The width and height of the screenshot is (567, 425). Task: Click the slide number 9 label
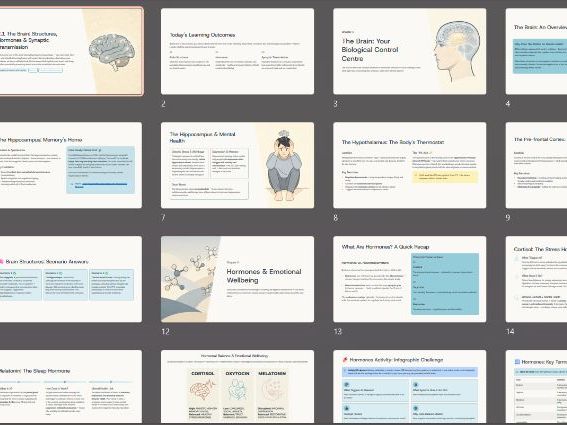coord(508,218)
